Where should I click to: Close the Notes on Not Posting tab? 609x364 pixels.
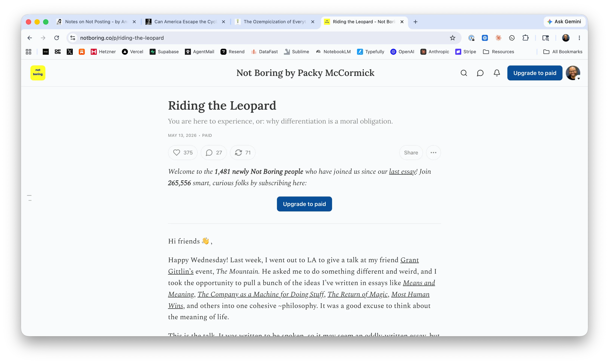tap(134, 22)
